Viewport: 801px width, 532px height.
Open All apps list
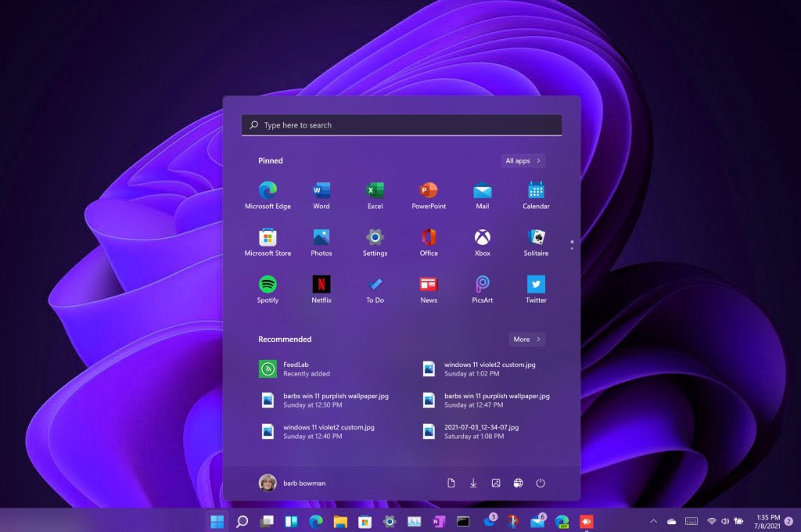click(523, 160)
